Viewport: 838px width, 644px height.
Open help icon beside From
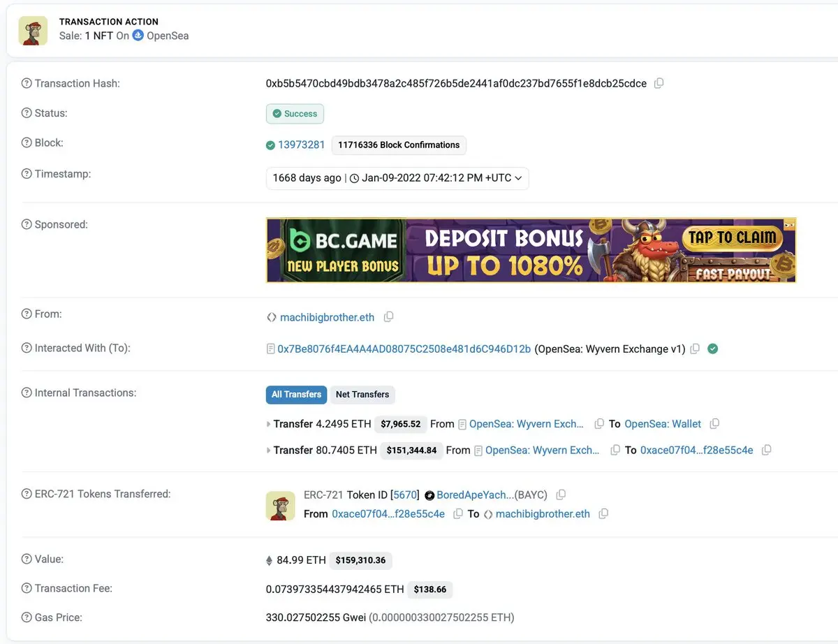(x=27, y=314)
